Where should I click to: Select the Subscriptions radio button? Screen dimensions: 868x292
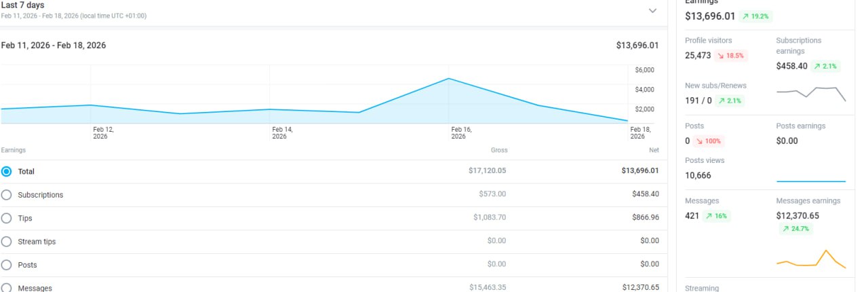pos(7,195)
